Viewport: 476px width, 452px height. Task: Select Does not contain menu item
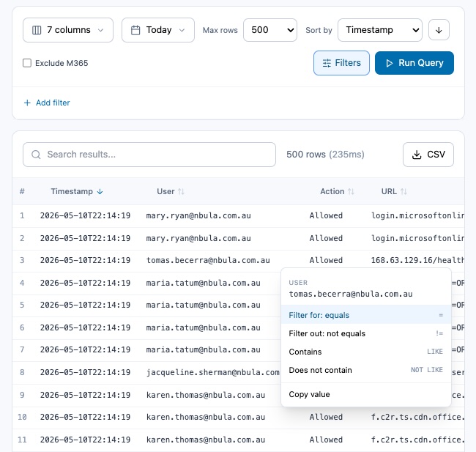pyautogui.click(x=366, y=370)
